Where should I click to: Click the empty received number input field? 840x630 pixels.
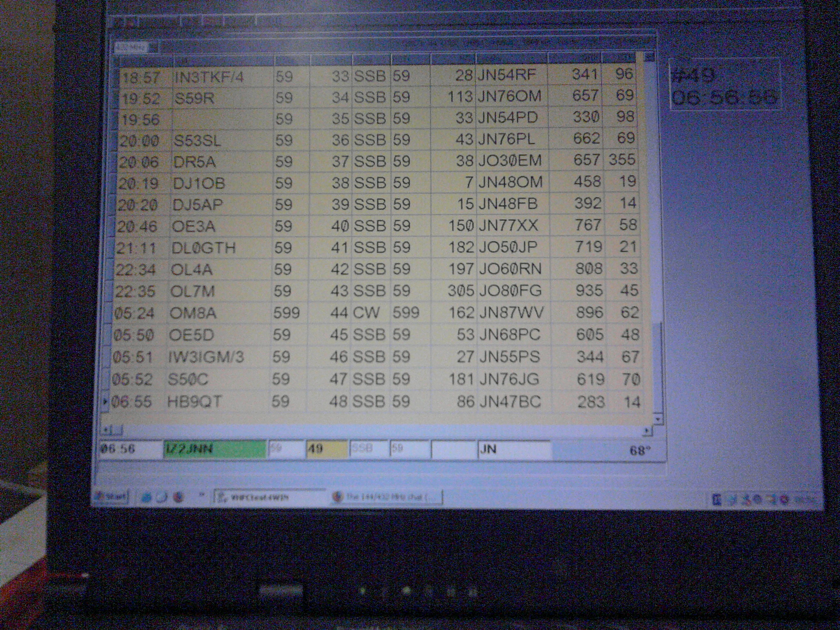click(x=453, y=450)
